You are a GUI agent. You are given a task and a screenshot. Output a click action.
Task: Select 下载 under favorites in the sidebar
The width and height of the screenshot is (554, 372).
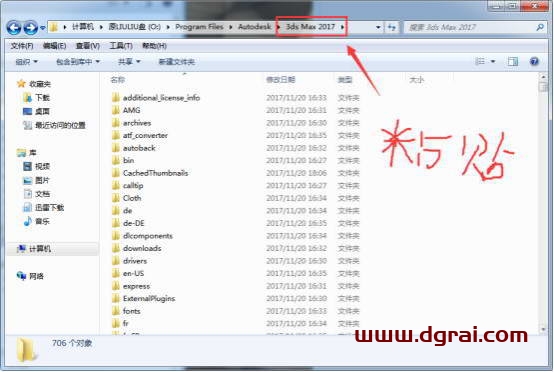coord(42,98)
